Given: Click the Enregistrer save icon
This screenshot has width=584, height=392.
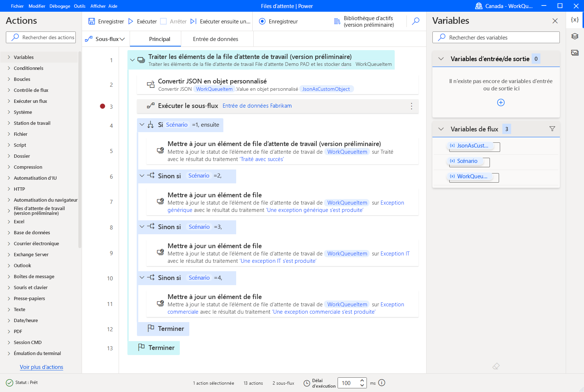Looking at the screenshot, I should 92,21.
